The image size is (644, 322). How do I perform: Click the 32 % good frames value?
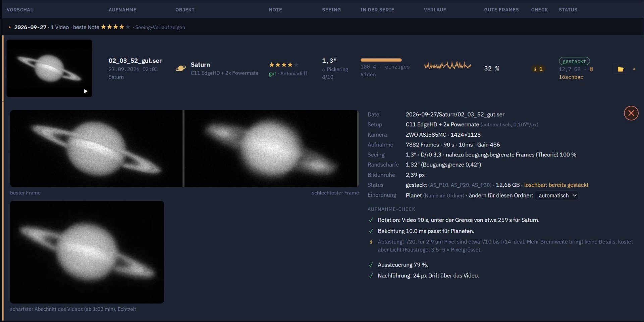492,68
